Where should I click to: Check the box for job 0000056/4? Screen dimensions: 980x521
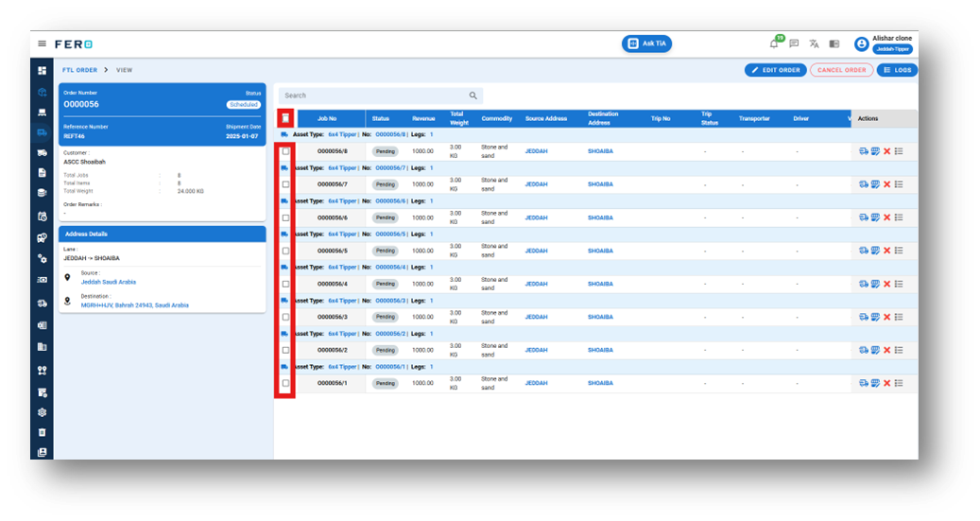pyautogui.click(x=285, y=284)
